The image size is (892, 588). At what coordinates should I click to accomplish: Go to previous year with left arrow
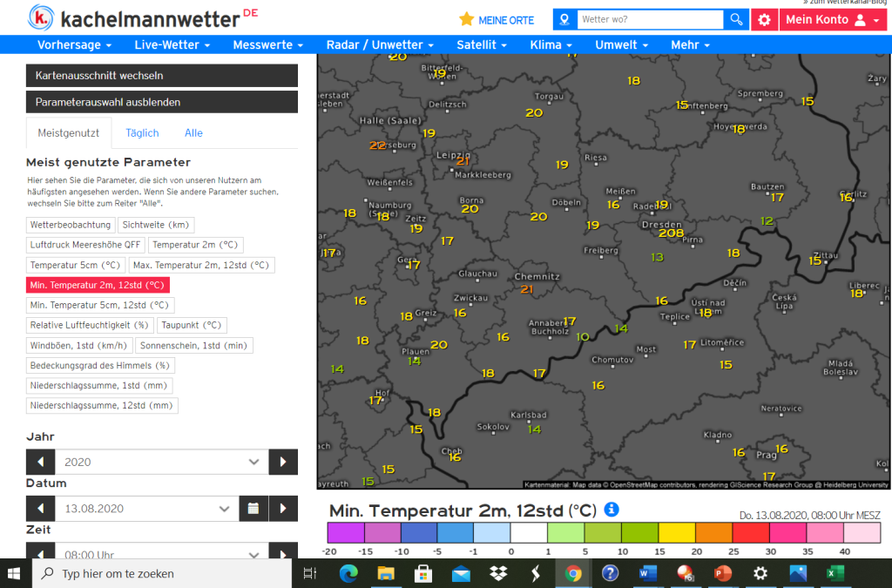pos(40,462)
